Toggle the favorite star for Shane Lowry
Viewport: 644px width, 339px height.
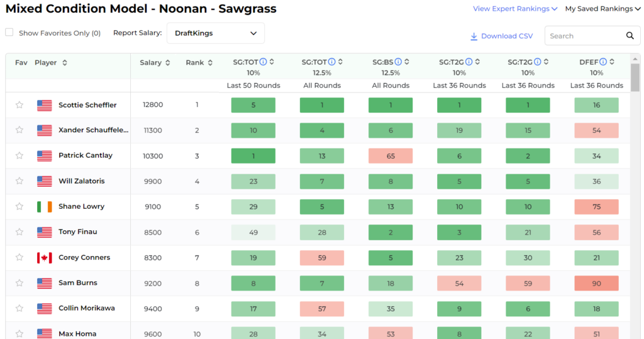click(x=19, y=206)
